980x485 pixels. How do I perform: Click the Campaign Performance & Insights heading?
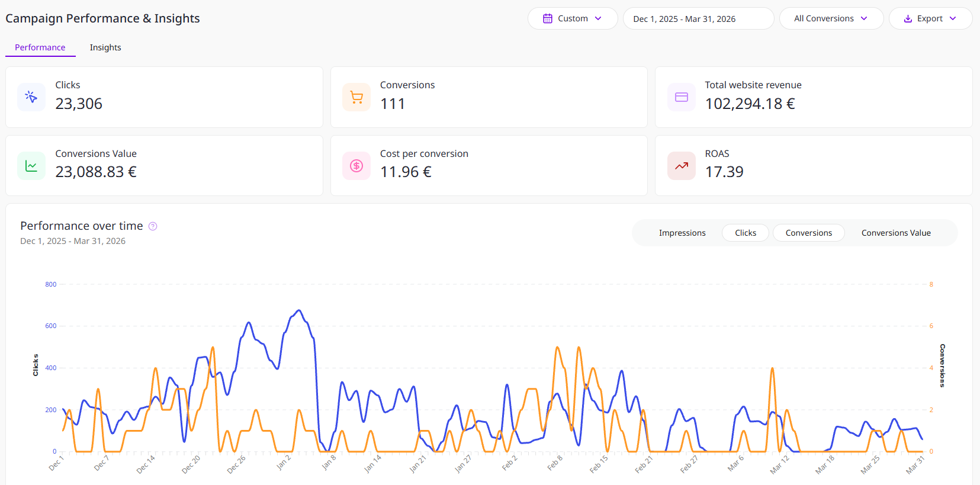[x=102, y=18]
